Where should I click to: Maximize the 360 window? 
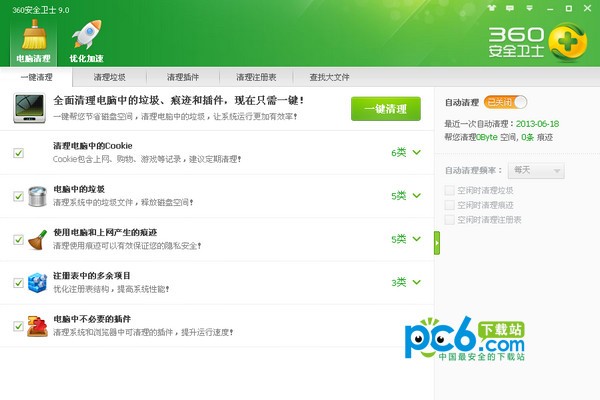[569, 8]
